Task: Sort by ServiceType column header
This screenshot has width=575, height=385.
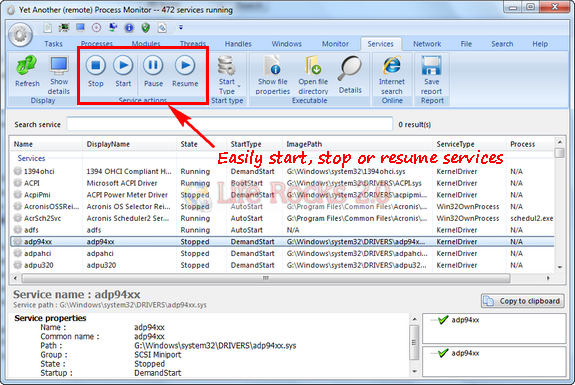Action: click(x=469, y=144)
